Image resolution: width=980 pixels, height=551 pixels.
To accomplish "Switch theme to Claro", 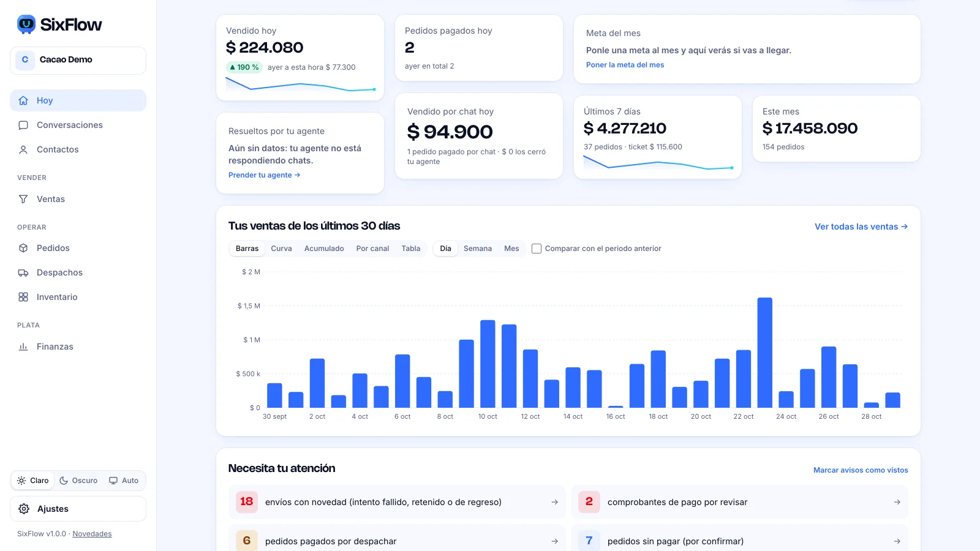I will 33,481.
